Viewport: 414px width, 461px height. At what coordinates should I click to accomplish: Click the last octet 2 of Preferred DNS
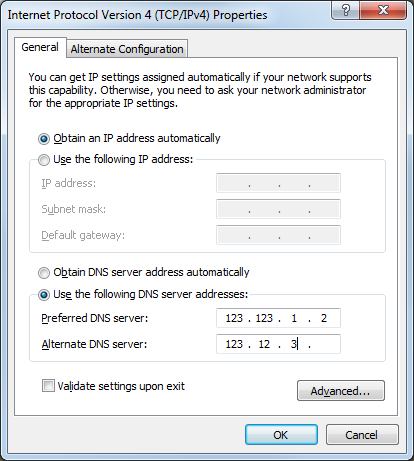click(324, 318)
